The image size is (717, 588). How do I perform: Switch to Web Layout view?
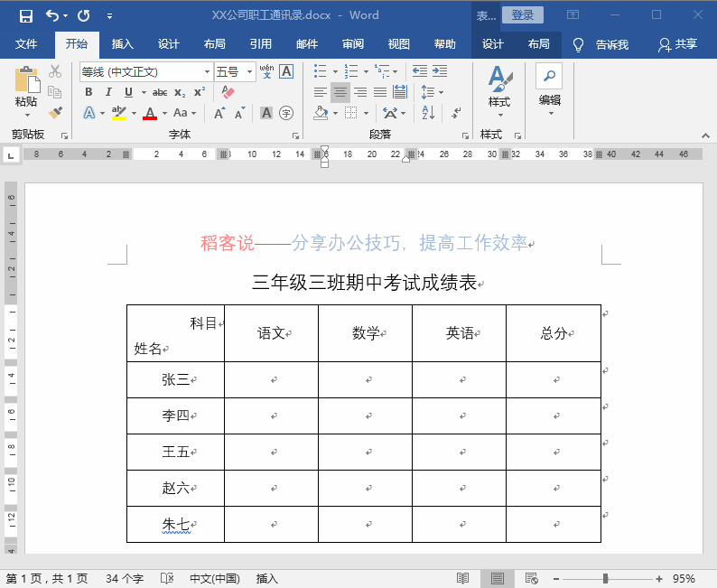point(531,578)
